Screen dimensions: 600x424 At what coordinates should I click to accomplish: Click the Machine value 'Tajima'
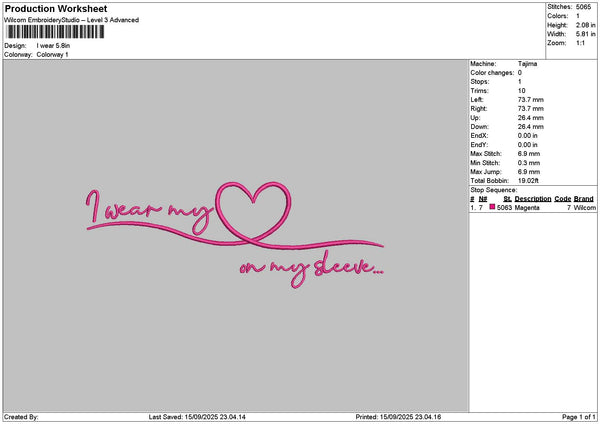(527, 64)
